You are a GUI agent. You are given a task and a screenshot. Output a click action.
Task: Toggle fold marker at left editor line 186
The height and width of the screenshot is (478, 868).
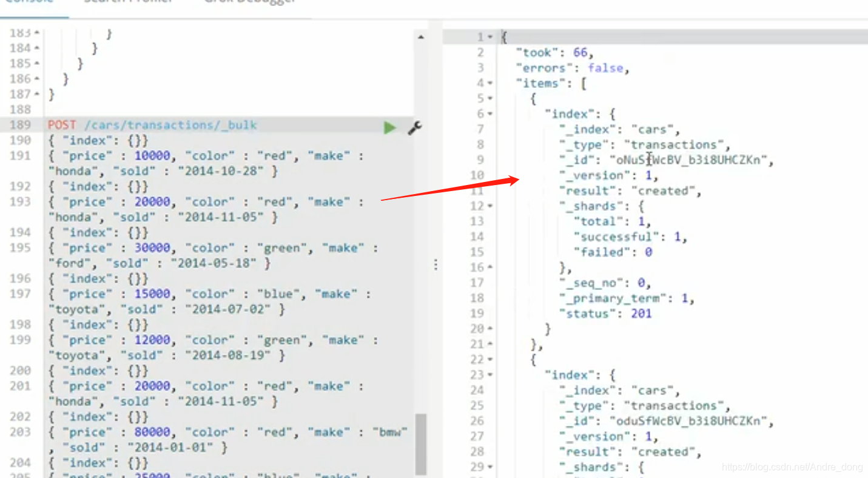click(38, 79)
